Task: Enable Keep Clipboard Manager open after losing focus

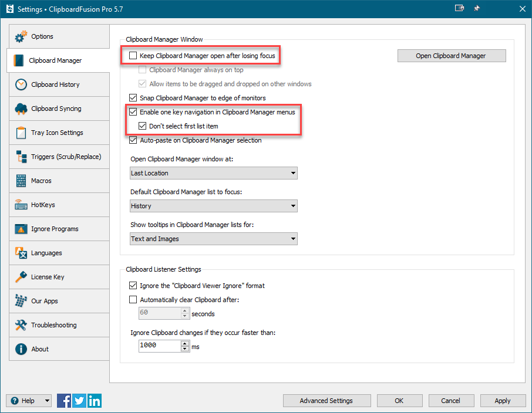Action: point(133,56)
